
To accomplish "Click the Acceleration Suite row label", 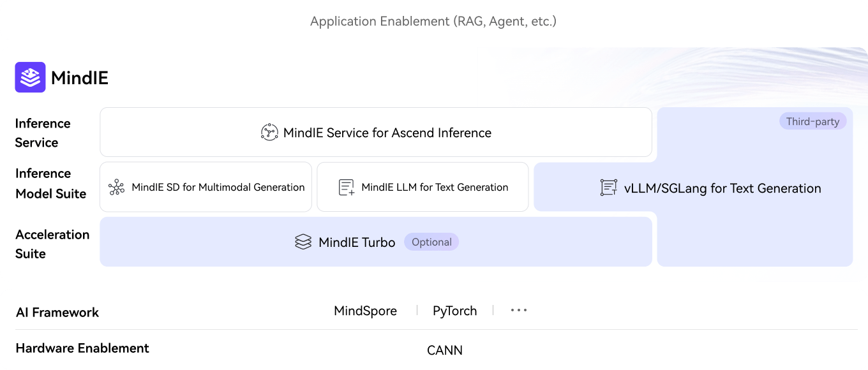I will [x=52, y=244].
